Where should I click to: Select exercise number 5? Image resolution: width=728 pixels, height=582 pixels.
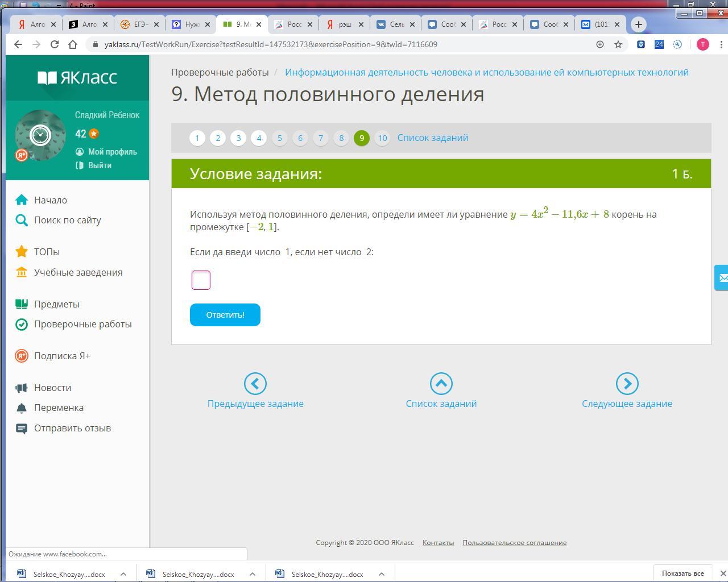click(x=279, y=138)
